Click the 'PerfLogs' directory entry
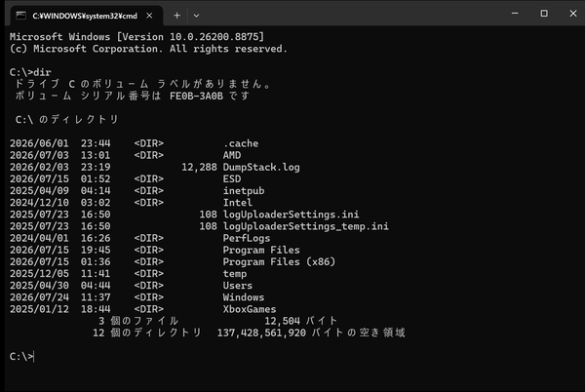The height and width of the screenshot is (392, 585). click(x=247, y=238)
